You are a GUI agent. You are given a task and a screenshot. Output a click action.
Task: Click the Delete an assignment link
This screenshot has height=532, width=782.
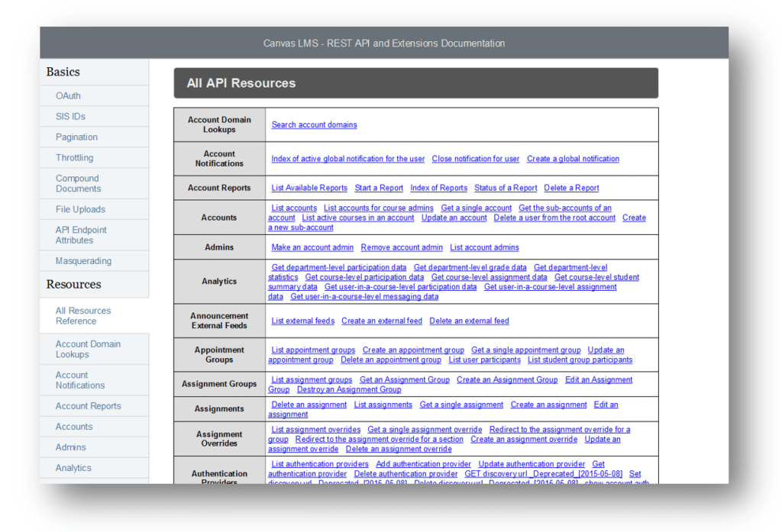point(309,405)
